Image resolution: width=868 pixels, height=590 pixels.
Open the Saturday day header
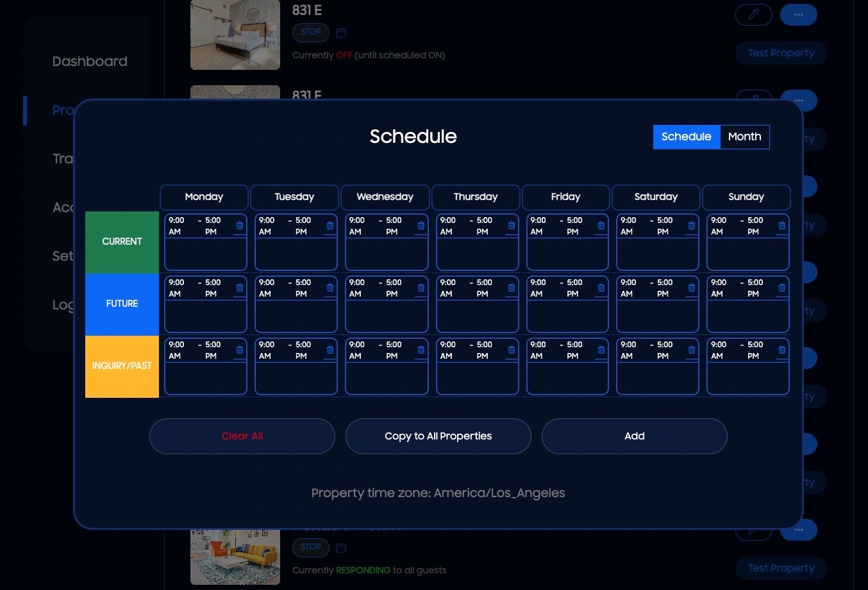656,197
